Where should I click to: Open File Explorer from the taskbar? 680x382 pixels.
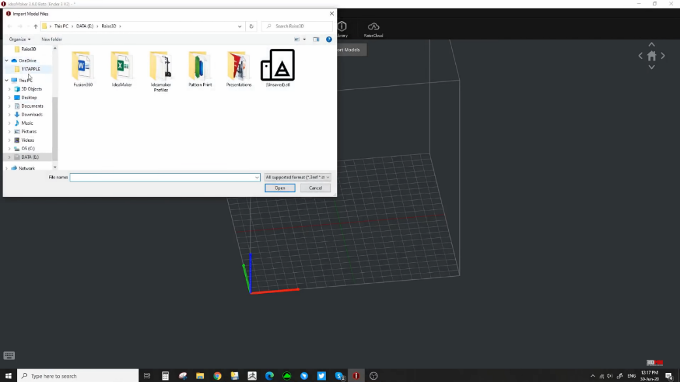tap(200, 376)
